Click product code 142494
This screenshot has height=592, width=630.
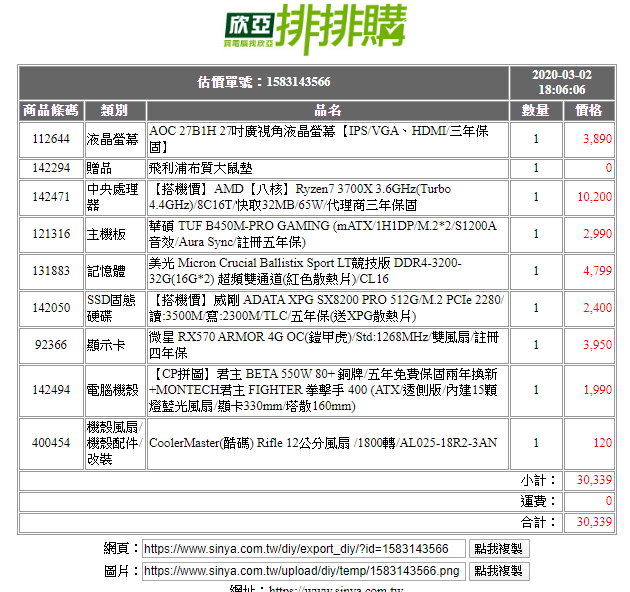51,390
